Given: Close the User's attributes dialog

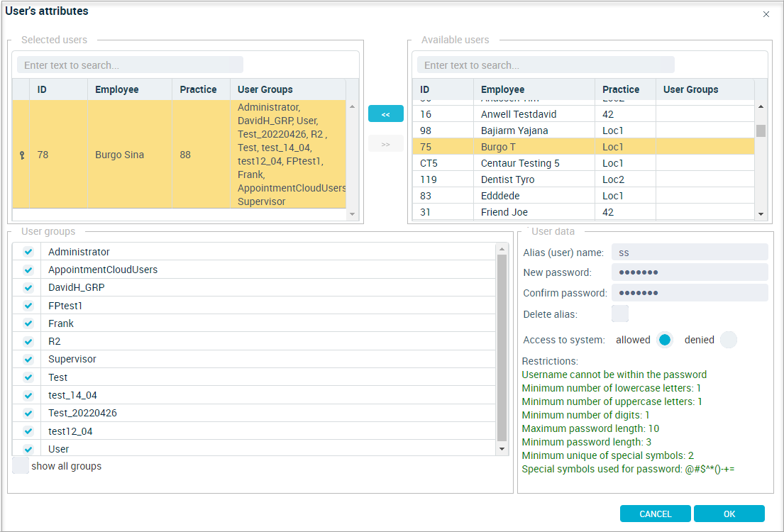Looking at the screenshot, I should 766,14.
